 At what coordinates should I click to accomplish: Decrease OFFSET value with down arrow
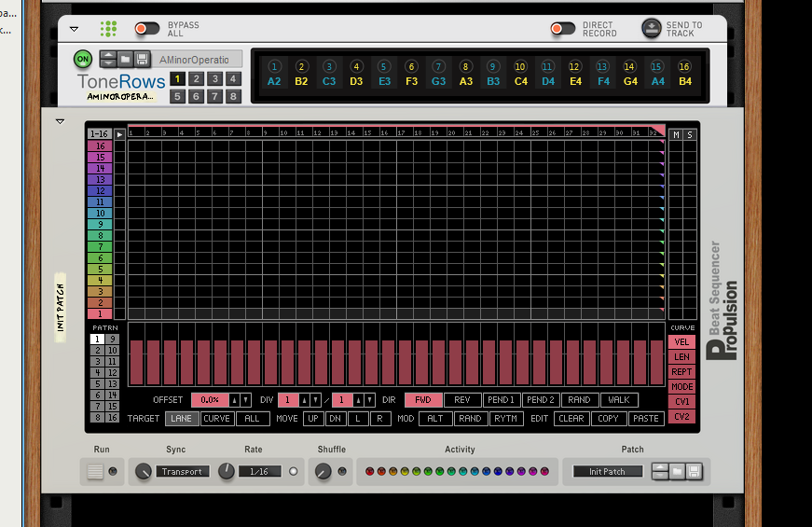(246, 400)
